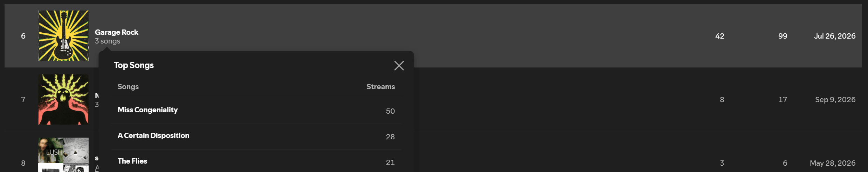Click the Top Songs heading
Viewport: 868px width, 172px height.
tap(134, 65)
